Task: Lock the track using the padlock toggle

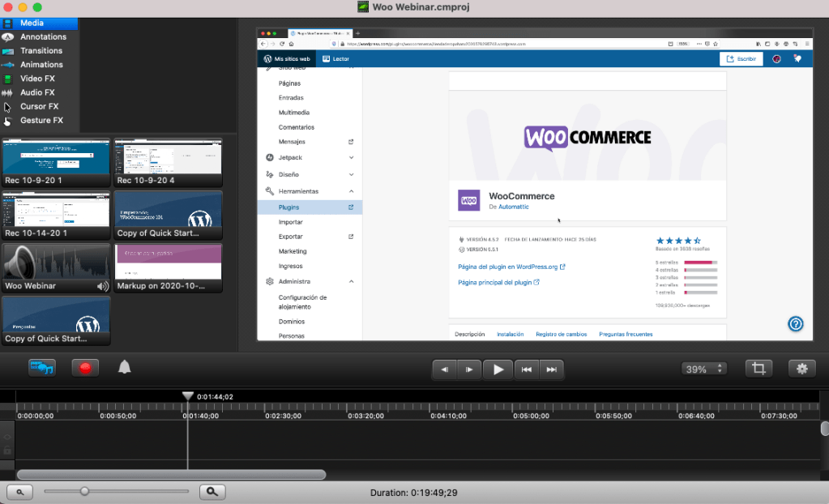Action: tap(6, 451)
